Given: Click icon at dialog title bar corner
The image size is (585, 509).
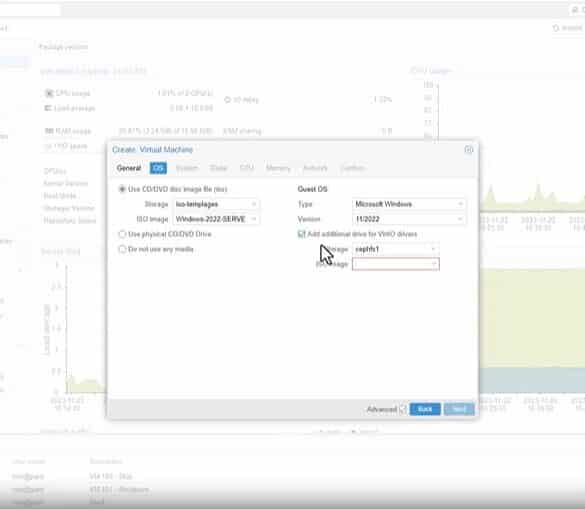Looking at the screenshot, I should coord(469,150).
